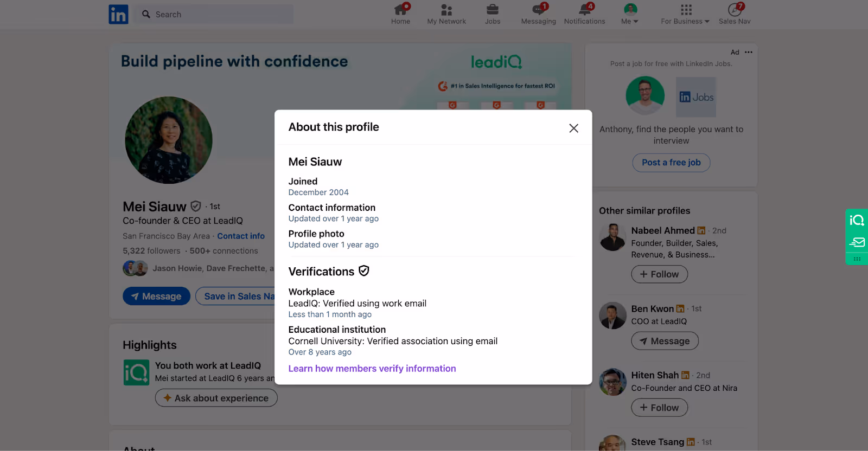868x451 pixels.
Task: Click 'LeadIQ: Verified using work email' text
Action: [358, 304]
